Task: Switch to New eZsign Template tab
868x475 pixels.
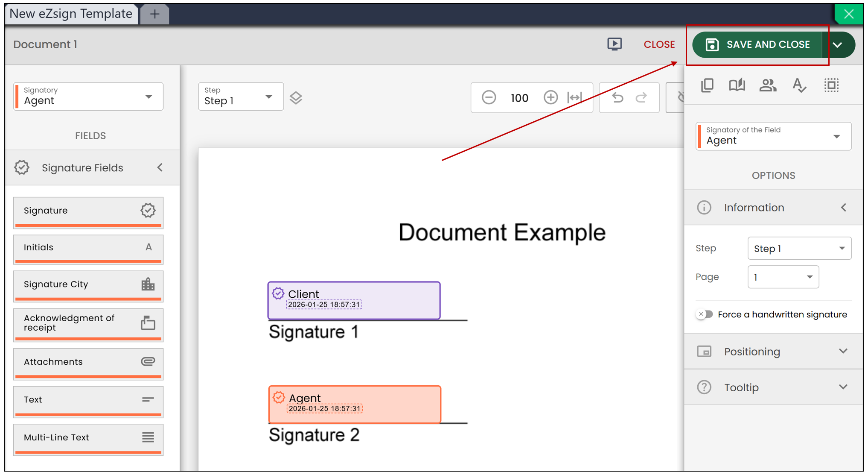Action: pyautogui.click(x=71, y=14)
